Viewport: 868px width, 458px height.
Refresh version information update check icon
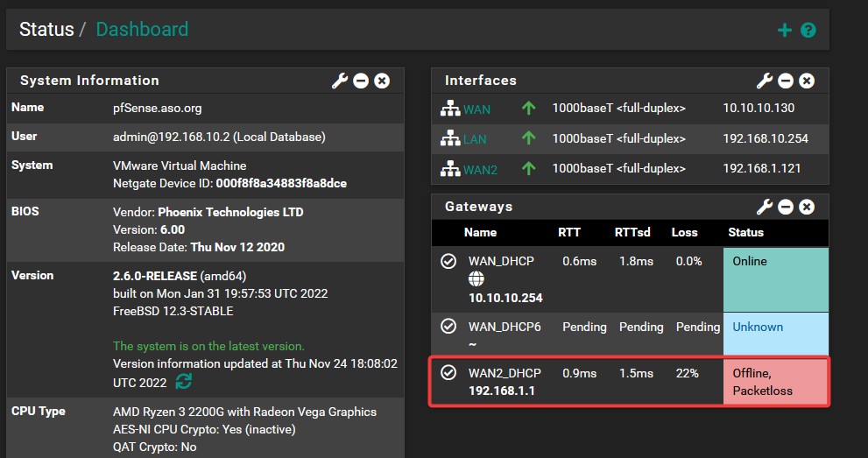click(x=184, y=381)
